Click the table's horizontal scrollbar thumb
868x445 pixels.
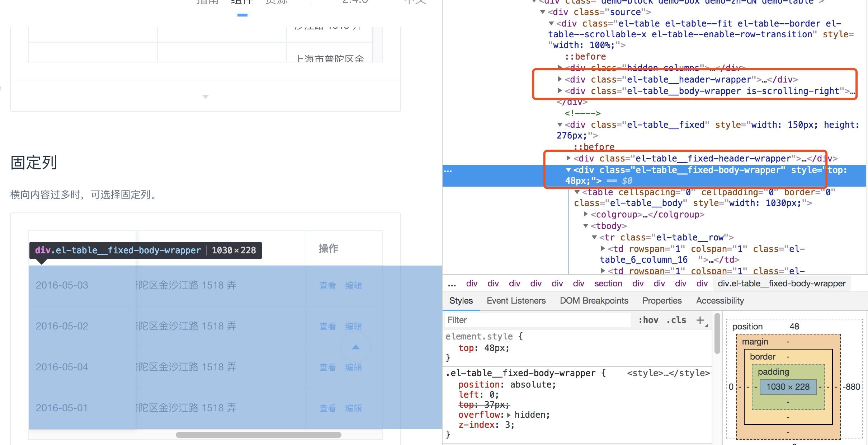(x=258, y=435)
